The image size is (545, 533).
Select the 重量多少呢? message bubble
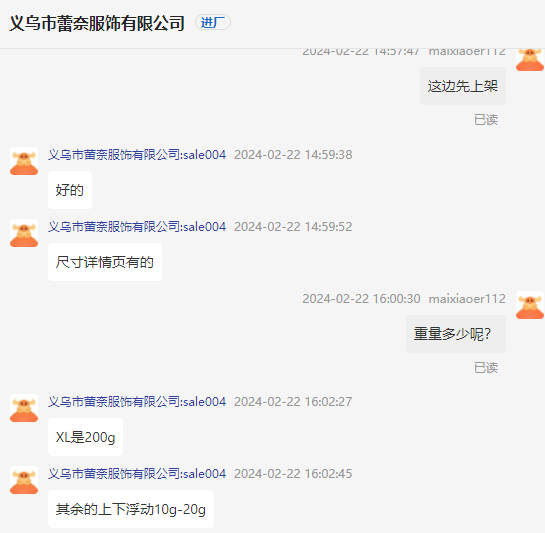click(456, 334)
